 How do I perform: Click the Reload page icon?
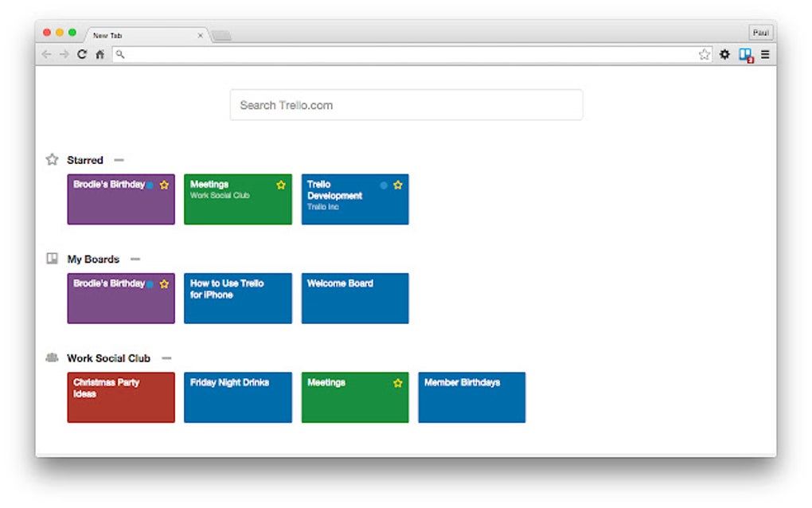pos(82,54)
